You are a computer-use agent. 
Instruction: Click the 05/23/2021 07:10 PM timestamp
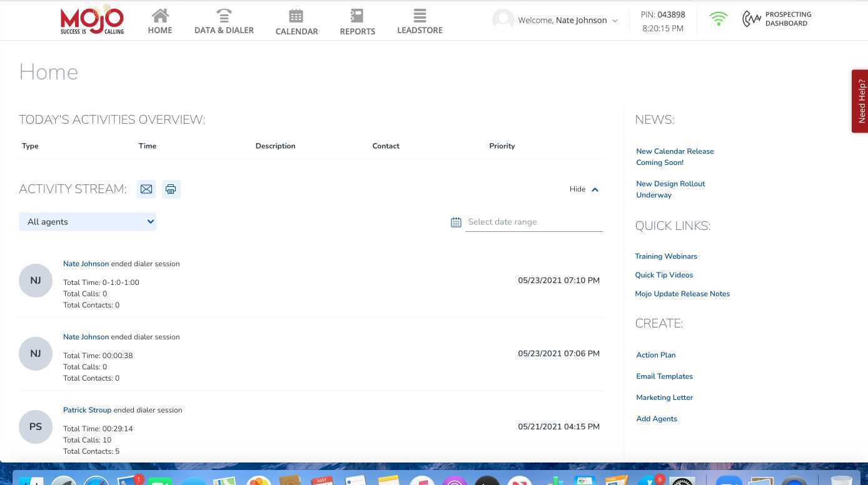(x=558, y=281)
